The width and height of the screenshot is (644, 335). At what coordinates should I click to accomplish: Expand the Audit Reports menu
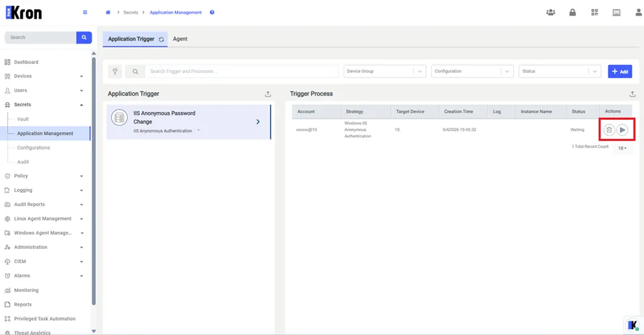pyautogui.click(x=81, y=205)
